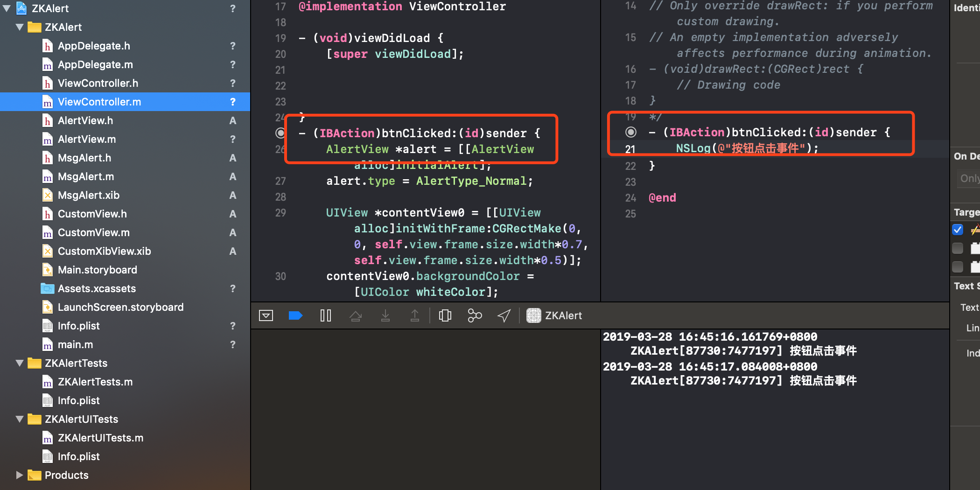The width and height of the screenshot is (980, 490).
Task: Toggle the blue breakpoints activation icon
Action: [x=296, y=316]
